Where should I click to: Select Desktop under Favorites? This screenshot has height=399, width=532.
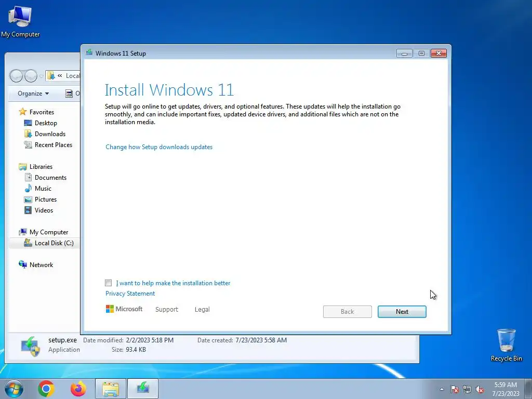[41, 123]
